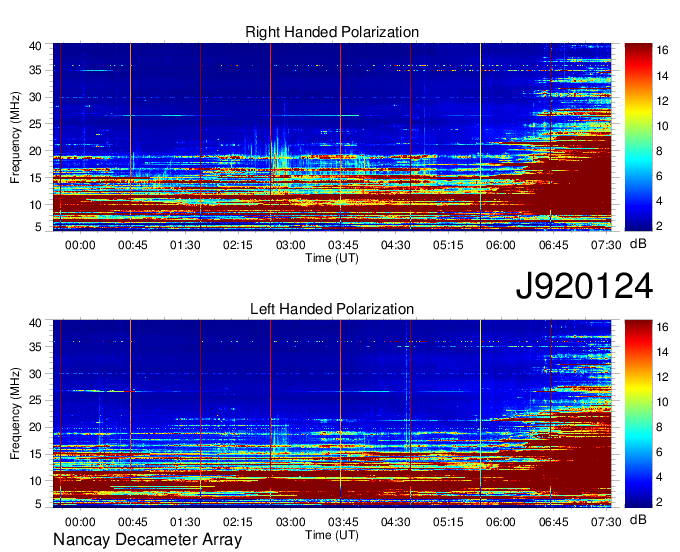Click the 10 MHz tick label on the bottom plot
The width and height of the screenshot is (680, 552).
(35, 481)
